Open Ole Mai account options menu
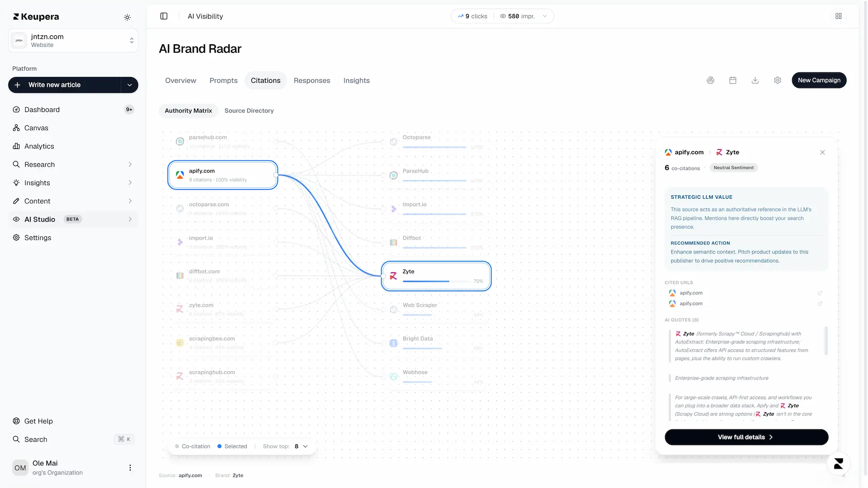This screenshot has width=868, height=488. click(130, 468)
